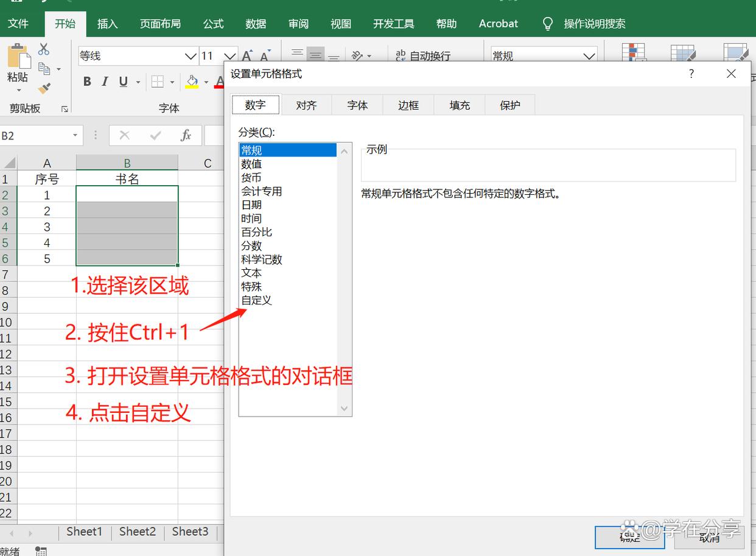Click the Fill Color bucket icon
Viewport: 756px width, 556px height.
(192, 82)
